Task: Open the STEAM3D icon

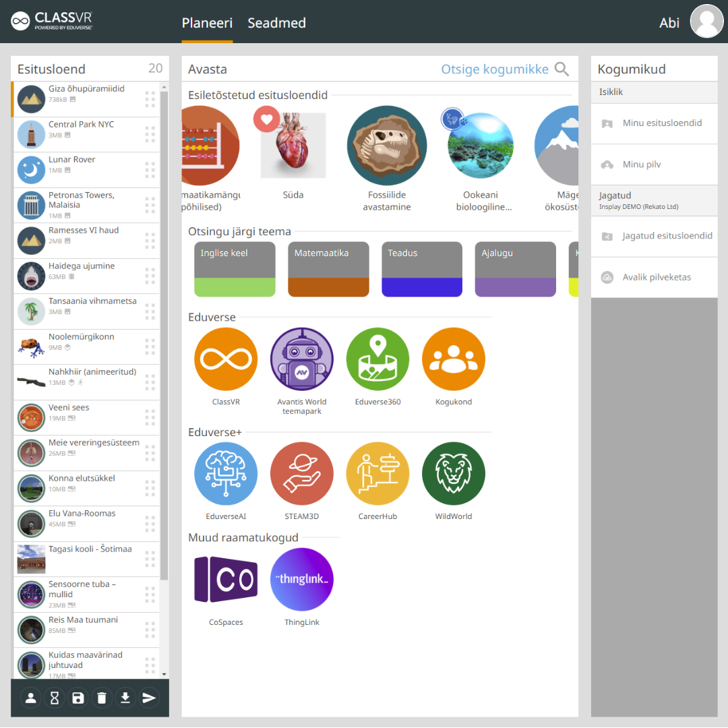Action: (301, 473)
